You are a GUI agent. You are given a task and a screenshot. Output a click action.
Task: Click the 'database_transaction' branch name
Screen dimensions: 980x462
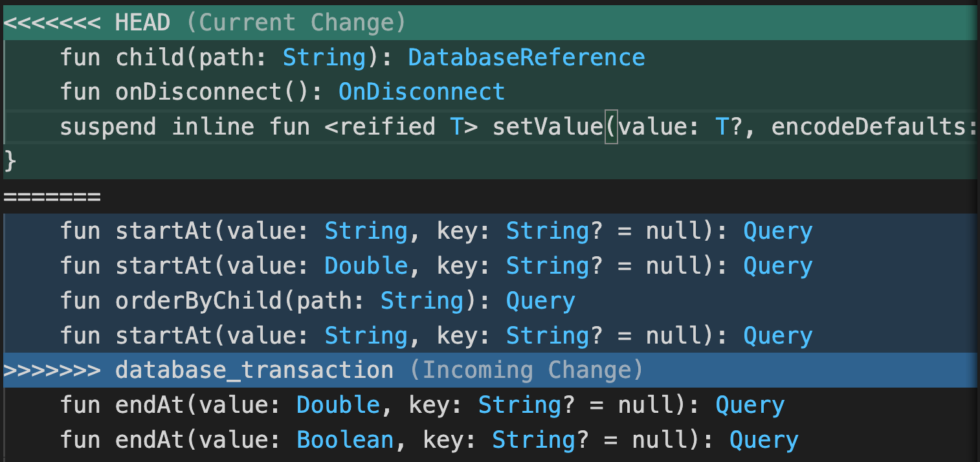[254, 371]
